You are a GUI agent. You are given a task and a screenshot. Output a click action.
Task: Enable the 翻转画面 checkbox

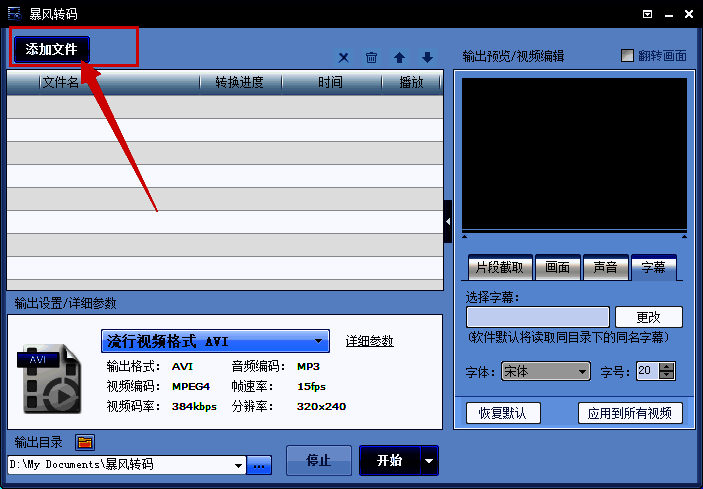[x=628, y=55]
